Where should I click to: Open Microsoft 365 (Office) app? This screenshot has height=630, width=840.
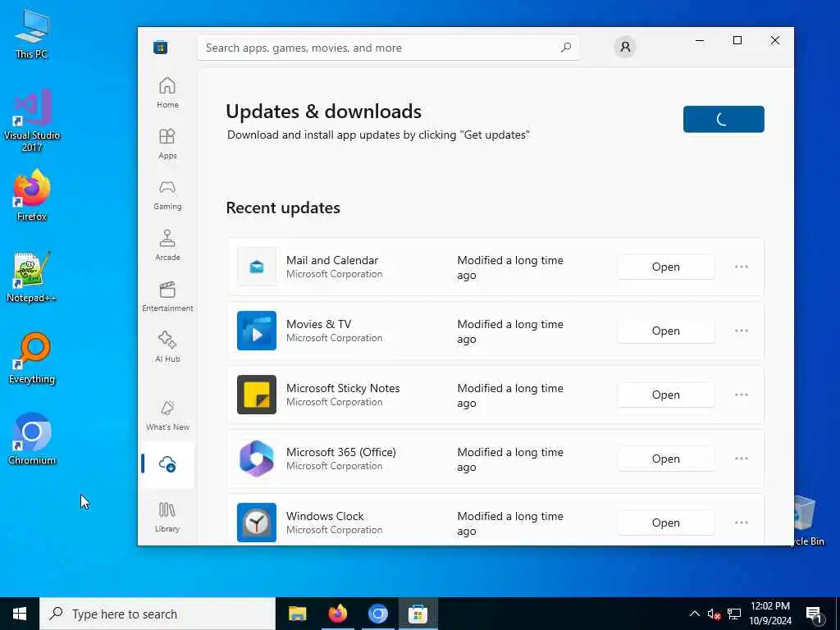point(665,459)
